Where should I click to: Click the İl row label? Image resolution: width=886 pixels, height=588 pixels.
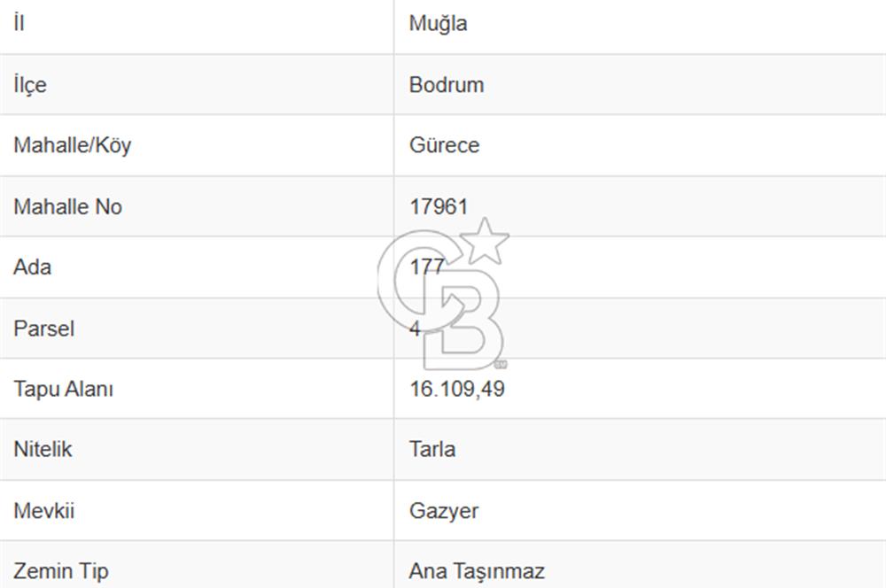(x=19, y=24)
